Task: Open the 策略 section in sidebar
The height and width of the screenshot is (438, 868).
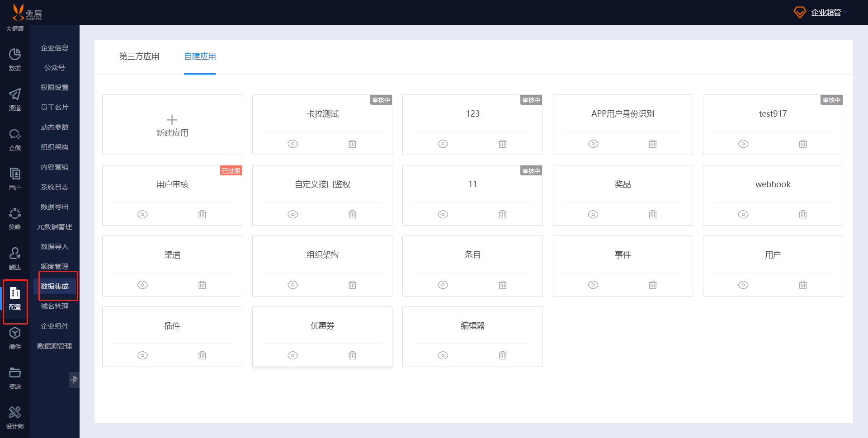Action: pos(15,219)
